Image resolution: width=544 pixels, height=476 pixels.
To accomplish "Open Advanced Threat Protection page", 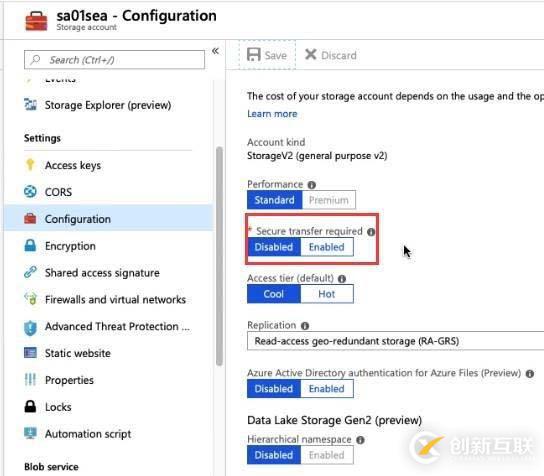I will tap(109, 326).
